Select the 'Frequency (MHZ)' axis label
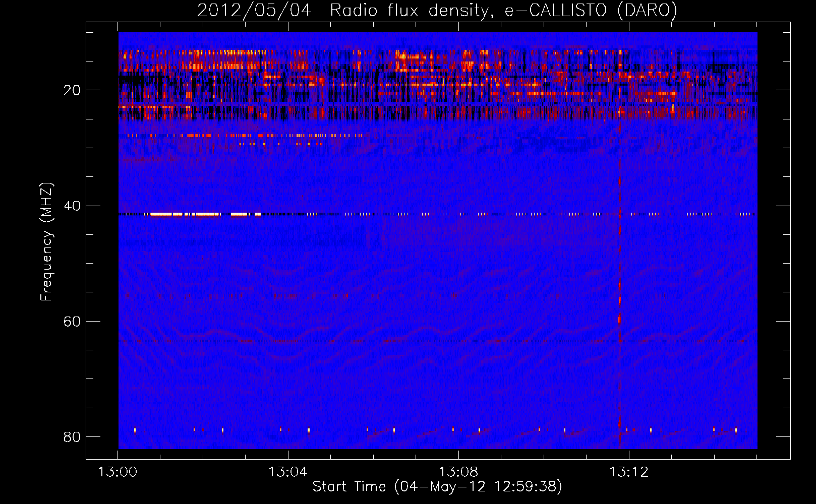 click(46, 242)
